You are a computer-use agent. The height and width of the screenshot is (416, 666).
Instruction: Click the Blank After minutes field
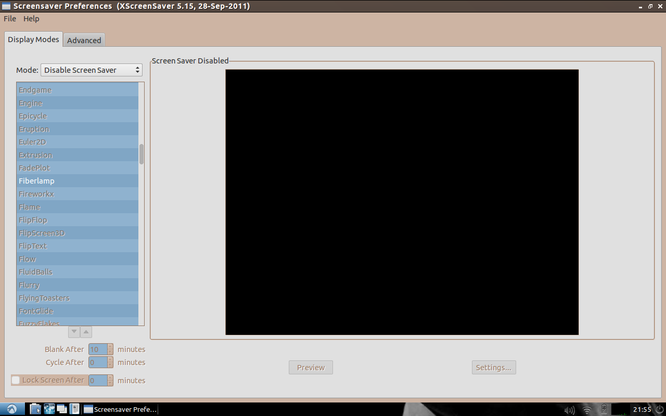pyautogui.click(x=98, y=349)
